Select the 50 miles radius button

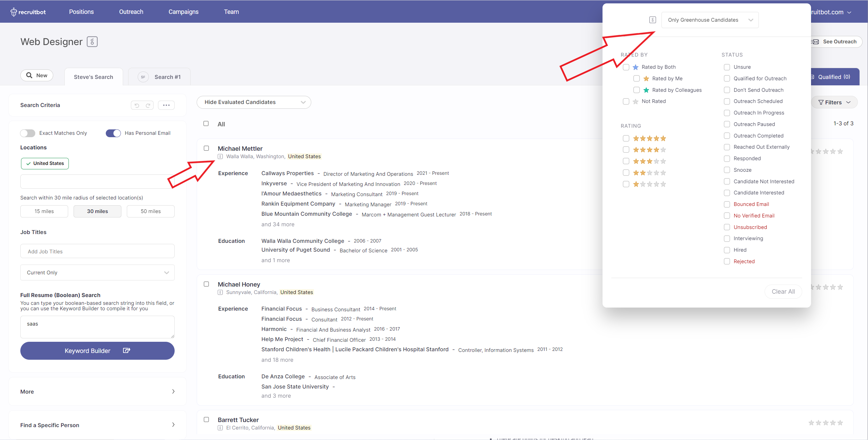click(151, 211)
